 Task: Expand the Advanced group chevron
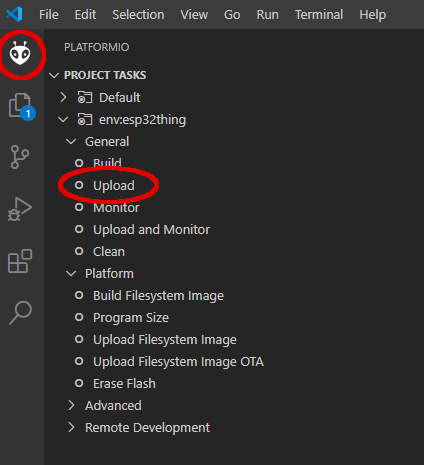pyautogui.click(x=71, y=405)
